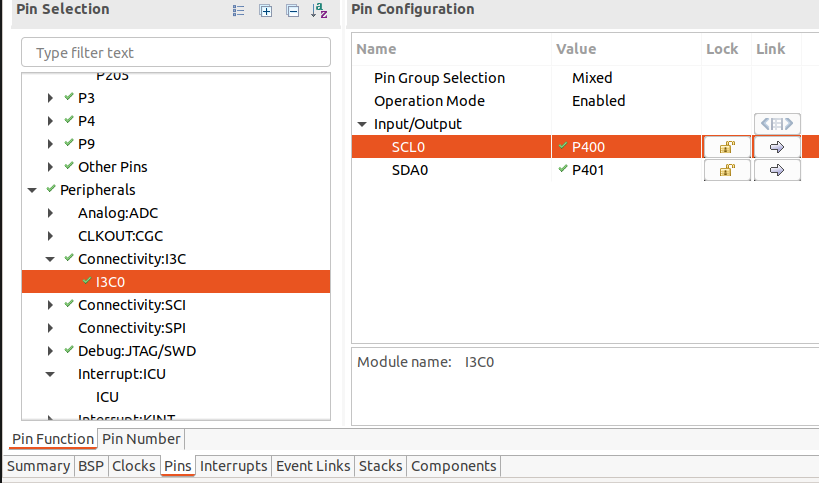
Task: Collapse the Connectivity:I3C node
Action: [x=51, y=259]
